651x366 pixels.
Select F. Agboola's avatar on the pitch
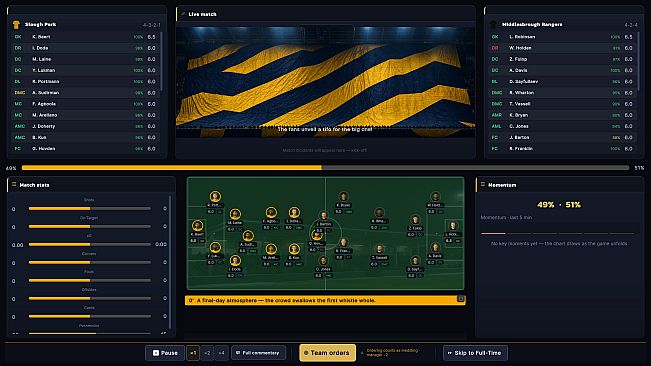pyautogui.click(x=271, y=212)
